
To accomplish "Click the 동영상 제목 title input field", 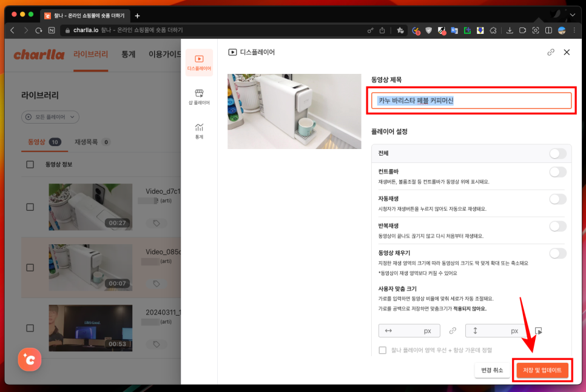I will pyautogui.click(x=471, y=101).
